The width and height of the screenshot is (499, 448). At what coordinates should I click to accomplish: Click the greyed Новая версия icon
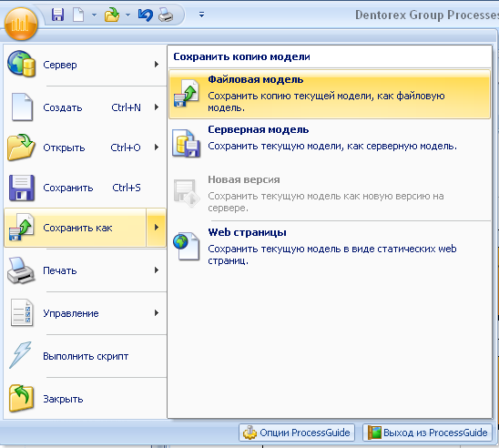point(187,193)
